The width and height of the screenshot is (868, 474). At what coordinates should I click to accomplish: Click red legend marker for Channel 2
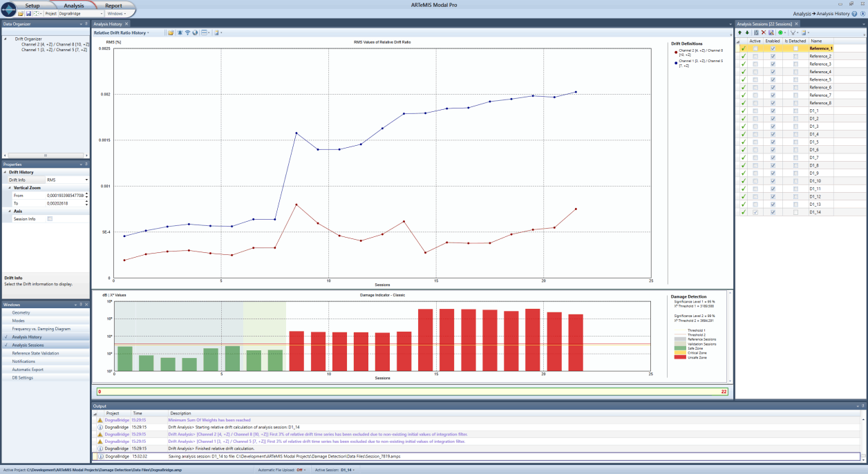tap(674, 51)
